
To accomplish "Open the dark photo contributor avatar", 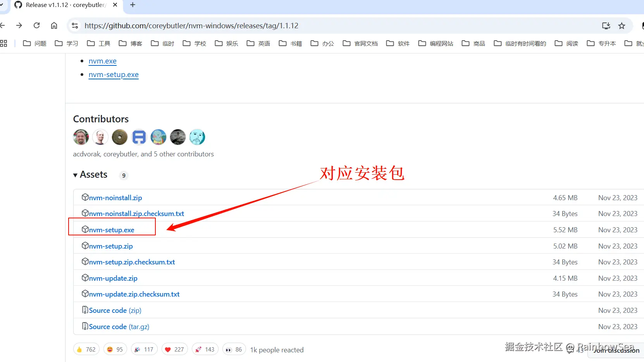I will (178, 137).
